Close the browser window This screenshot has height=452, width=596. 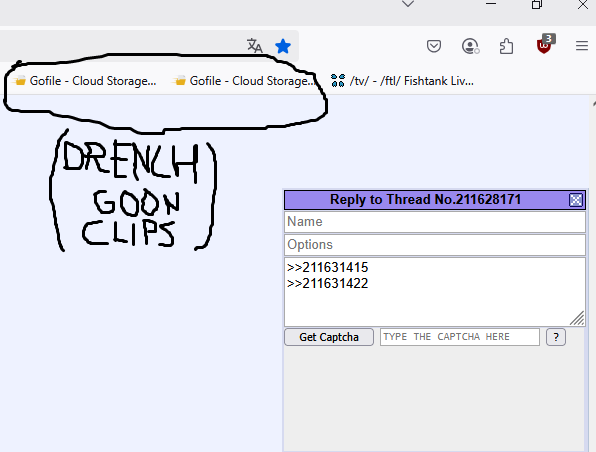[x=583, y=4]
